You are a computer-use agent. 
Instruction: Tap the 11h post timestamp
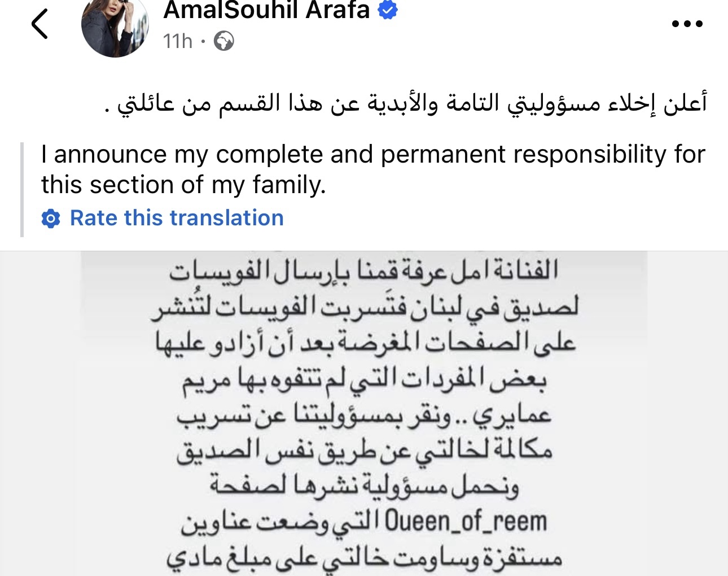(177, 41)
